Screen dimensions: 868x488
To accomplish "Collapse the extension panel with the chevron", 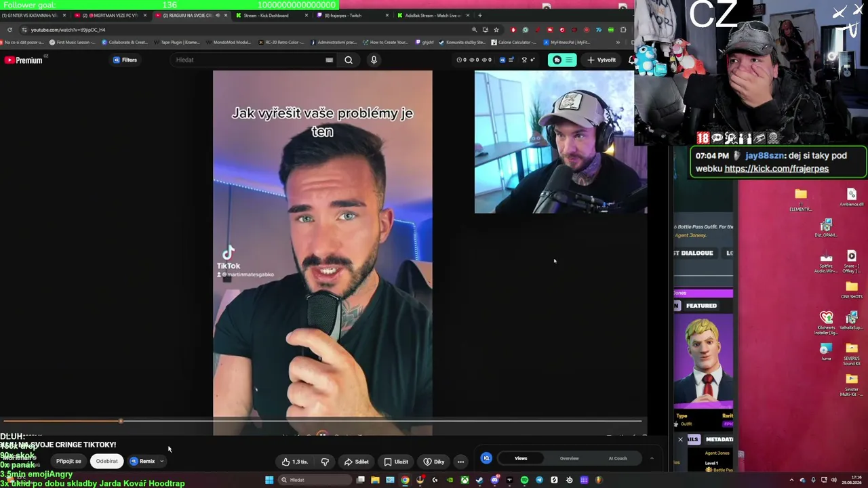I will tap(652, 458).
